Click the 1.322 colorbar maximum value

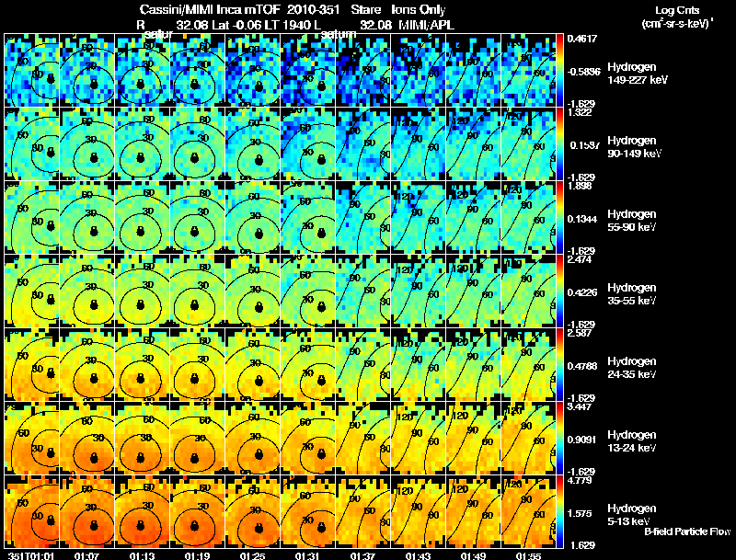[x=580, y=112]
